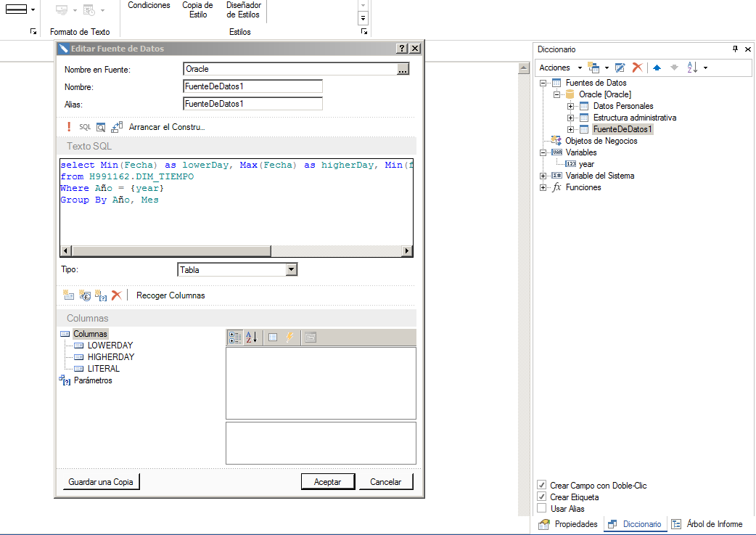Select the LITERAL column item

pos(104,369)
